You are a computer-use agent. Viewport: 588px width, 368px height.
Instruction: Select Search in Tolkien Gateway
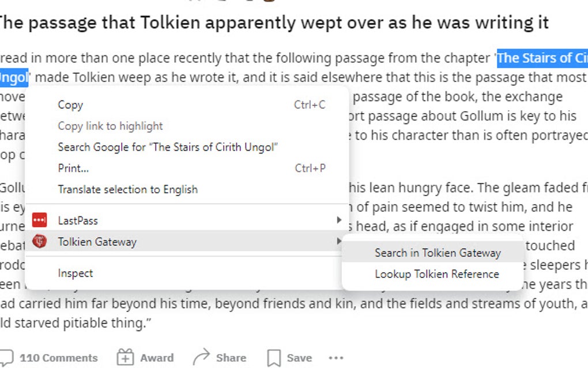pyautogui.click(x=438, y=253)
